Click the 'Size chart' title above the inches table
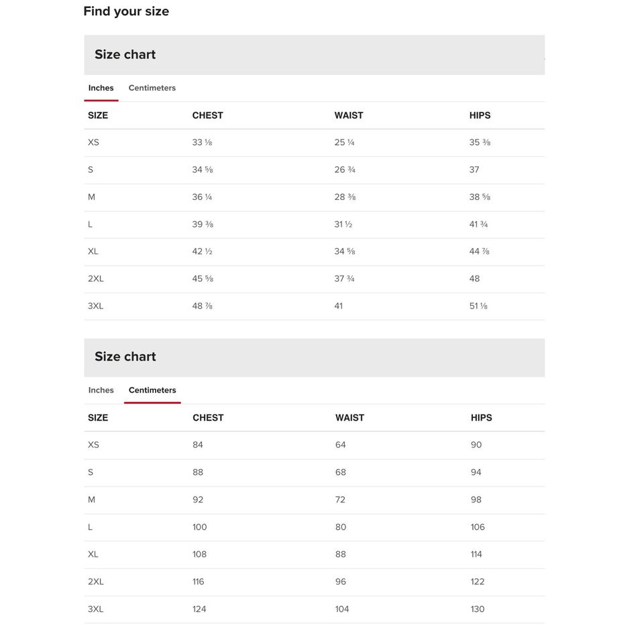 [x=125, y=55]
